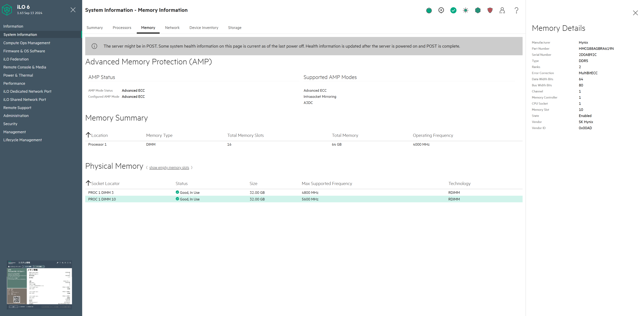Click Vendor ID value 0x00AD

(x=585, y=128)
